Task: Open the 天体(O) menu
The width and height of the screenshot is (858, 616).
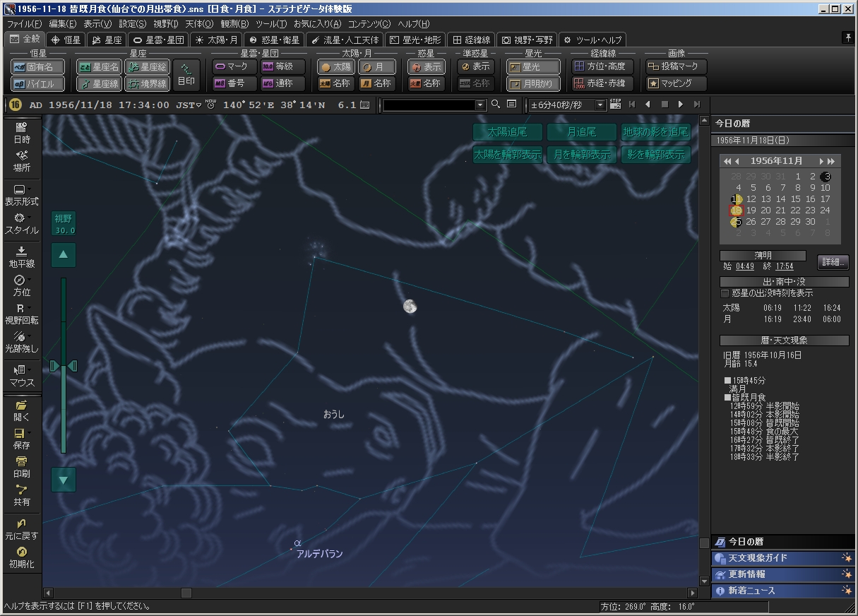Action: click(x=198, y=24)
